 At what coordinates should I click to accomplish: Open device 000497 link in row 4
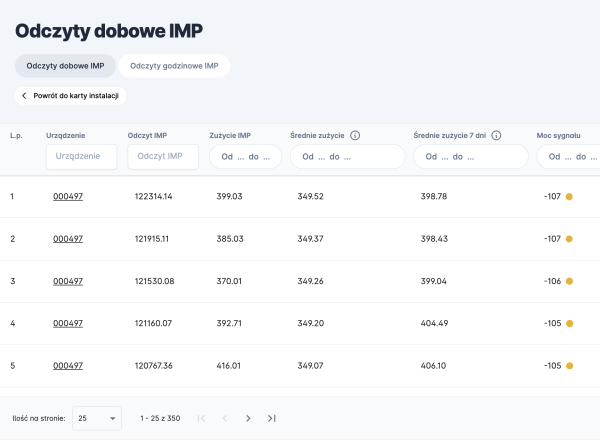coord(67,323)
